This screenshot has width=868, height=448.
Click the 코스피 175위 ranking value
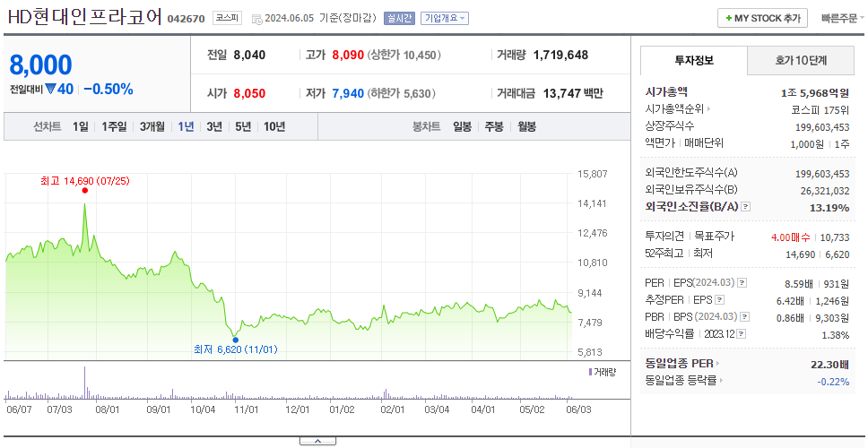pos(820,109)
